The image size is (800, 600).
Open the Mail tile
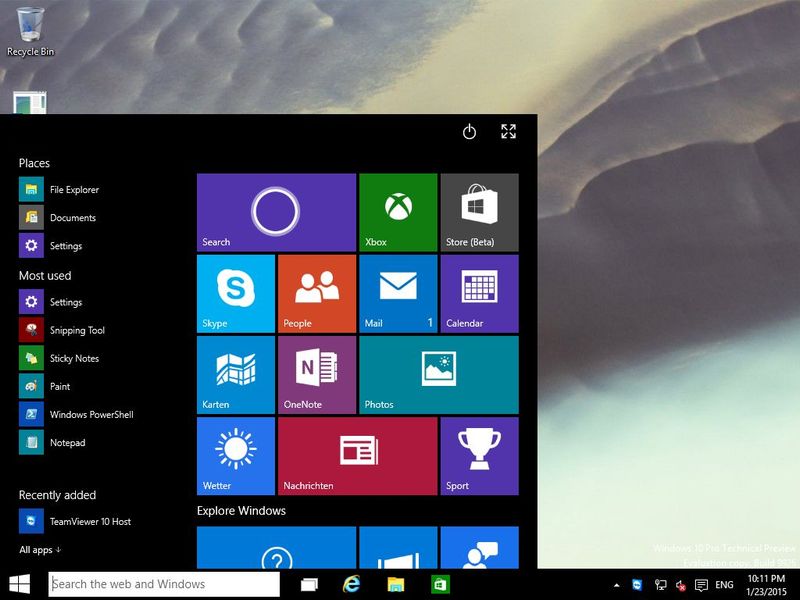coord(398,293)
